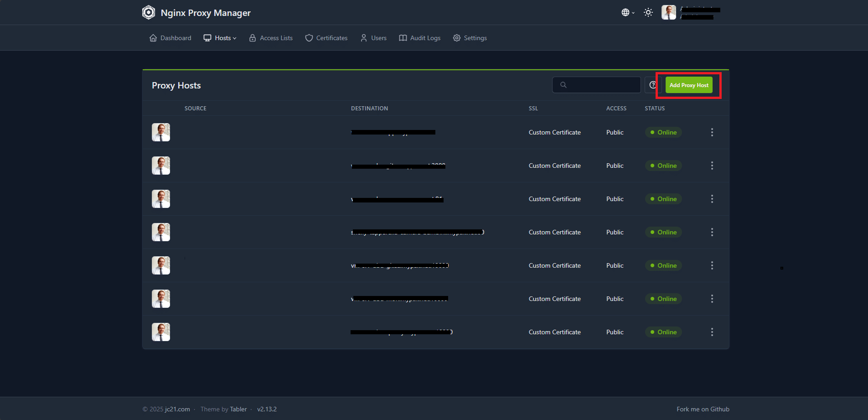This screenshot has width=868, height=420.
Task: Open the jc21.com footer link
Action: click(177, 409)
